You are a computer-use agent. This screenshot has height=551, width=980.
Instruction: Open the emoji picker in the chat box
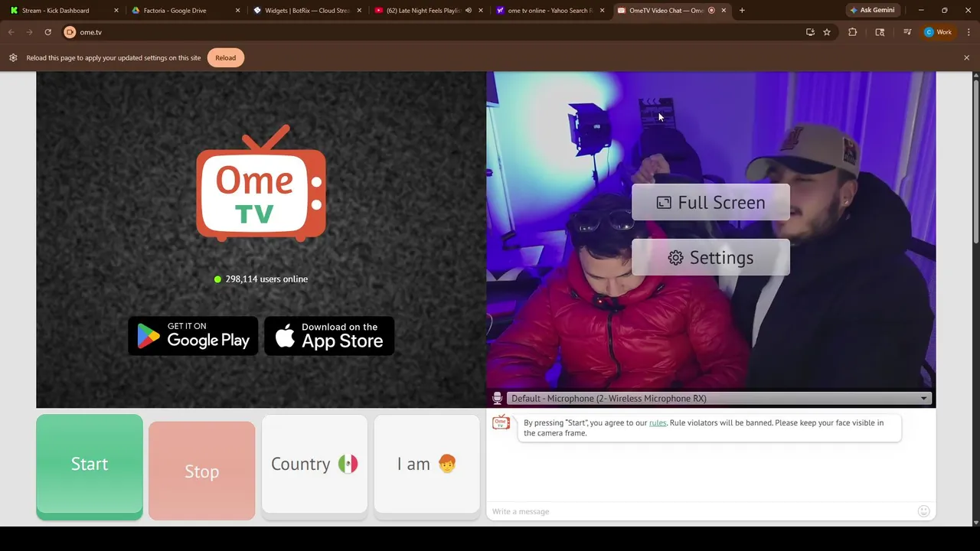[x=923, y=511]
